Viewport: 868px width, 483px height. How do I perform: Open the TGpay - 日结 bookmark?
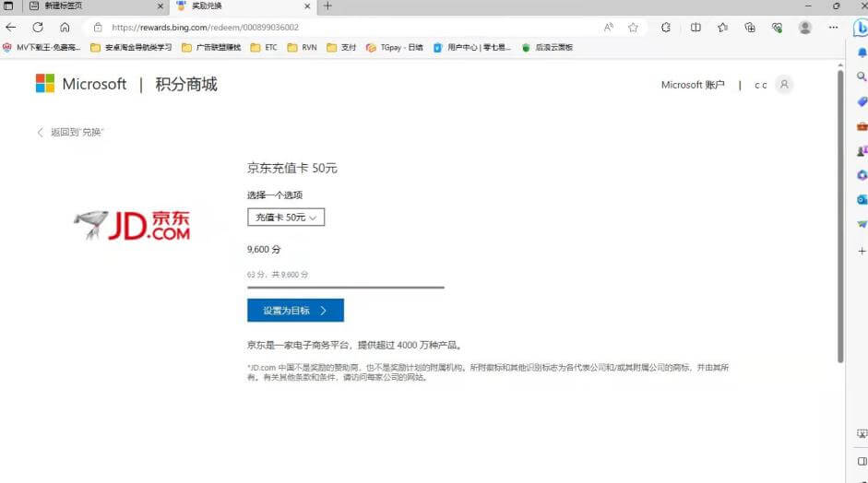pos(394,48)
